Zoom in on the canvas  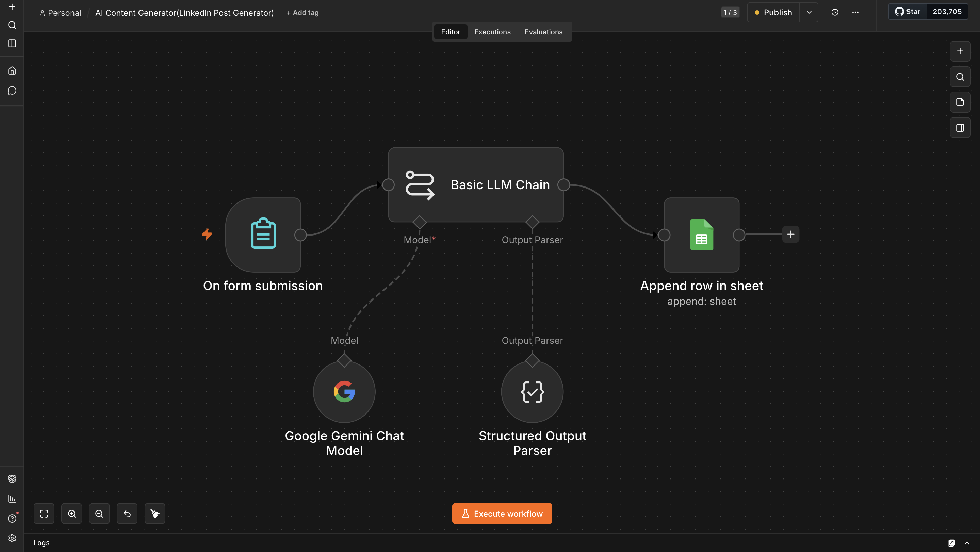72,514
